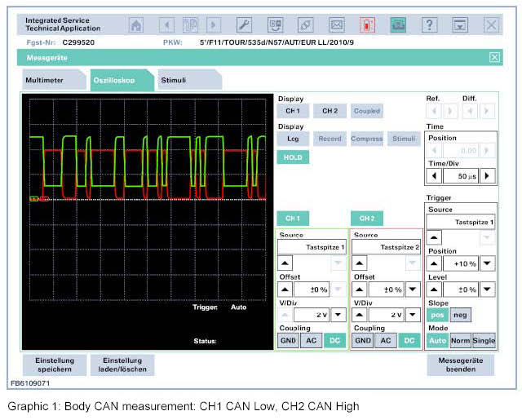The width and height of the screenshot is (522, 420).
Task: Click the envelope message icon
Action: [337, 24]
